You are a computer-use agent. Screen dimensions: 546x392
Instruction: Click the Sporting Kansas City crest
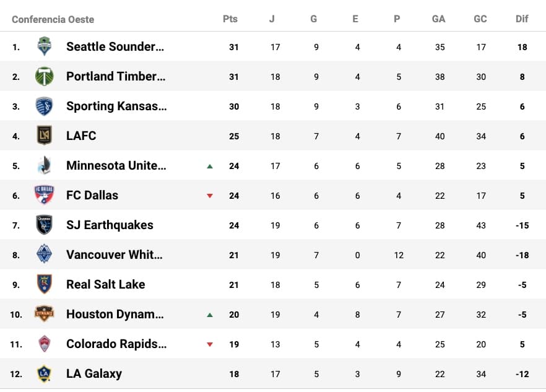coord(44,106)
